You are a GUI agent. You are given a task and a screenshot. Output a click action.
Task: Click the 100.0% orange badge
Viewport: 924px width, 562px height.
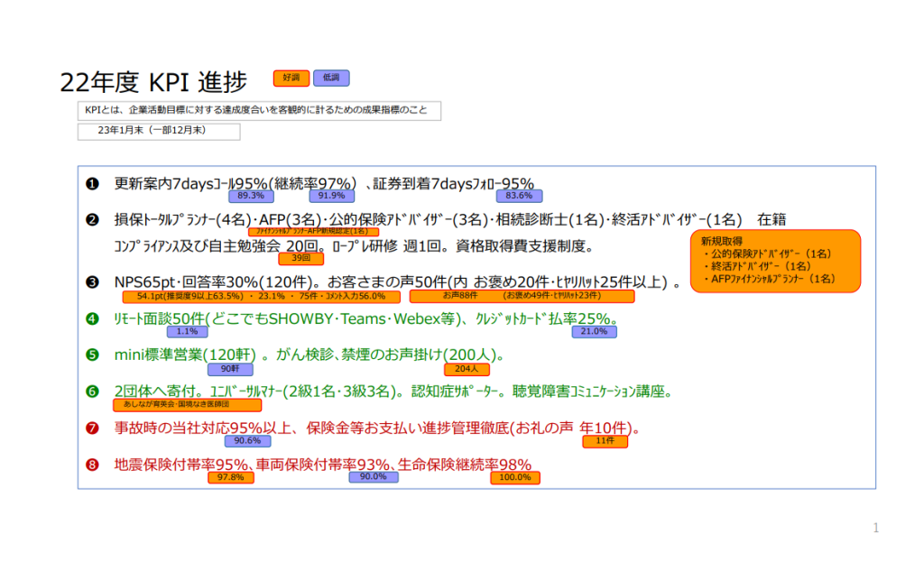coord(514,478)
